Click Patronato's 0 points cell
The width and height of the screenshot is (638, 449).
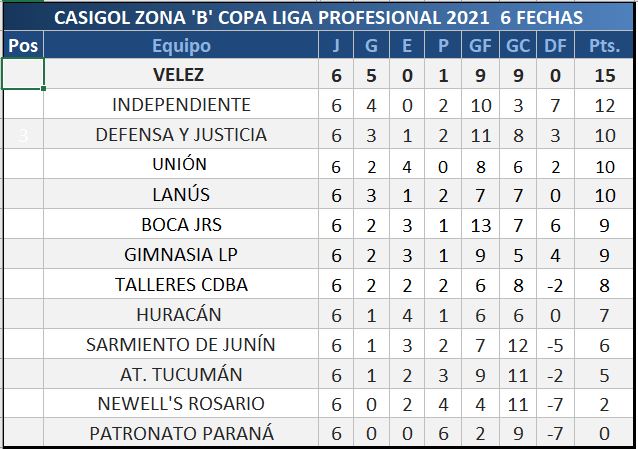tap(604, 434)
